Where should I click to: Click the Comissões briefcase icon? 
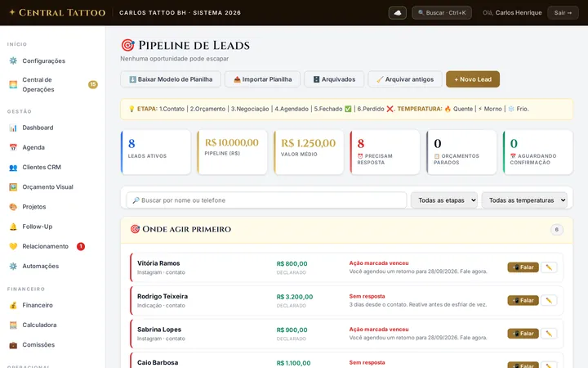(13, 345)
